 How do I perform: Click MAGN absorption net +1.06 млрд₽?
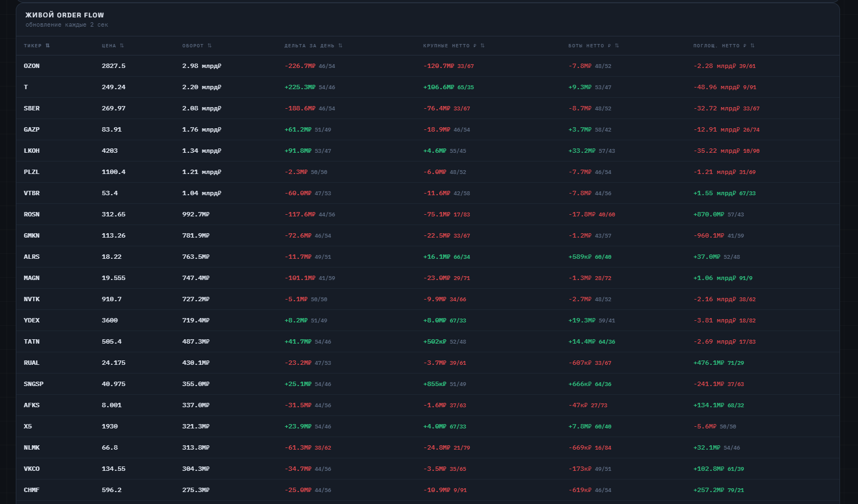click(x=714, y=278)
